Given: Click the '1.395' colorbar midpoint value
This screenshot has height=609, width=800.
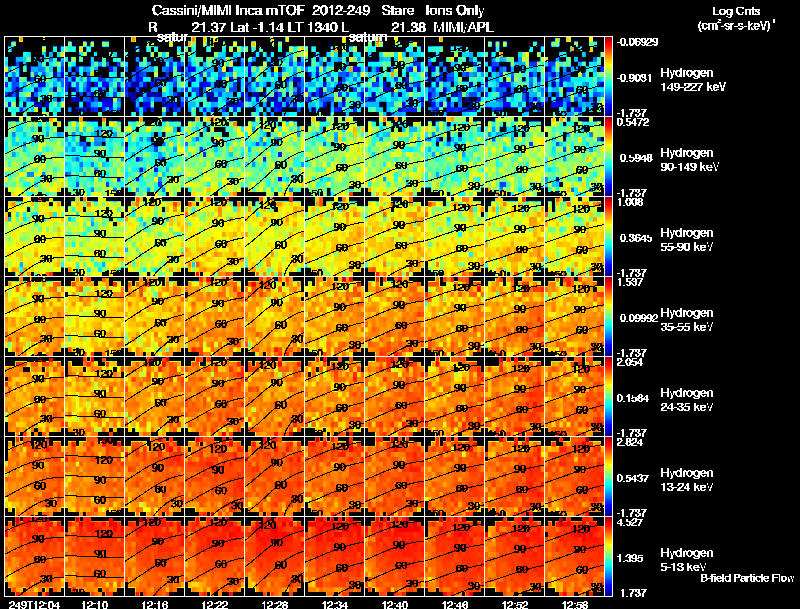Looking at the screenshot, I should (x=630, y=559).
